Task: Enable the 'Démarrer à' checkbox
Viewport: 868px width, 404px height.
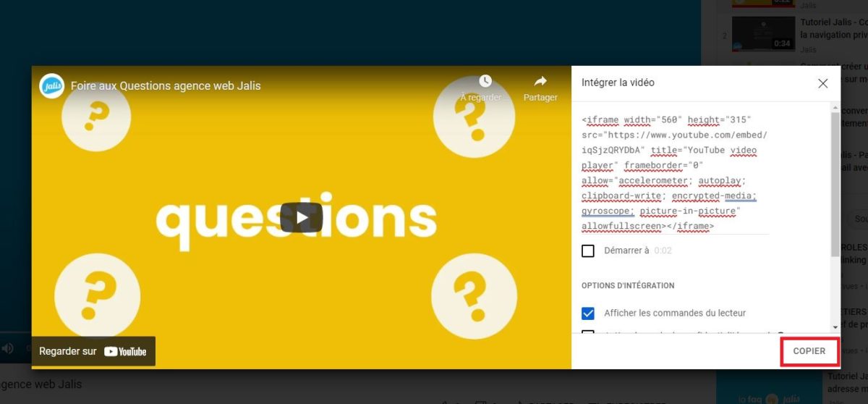Action: 588,251
